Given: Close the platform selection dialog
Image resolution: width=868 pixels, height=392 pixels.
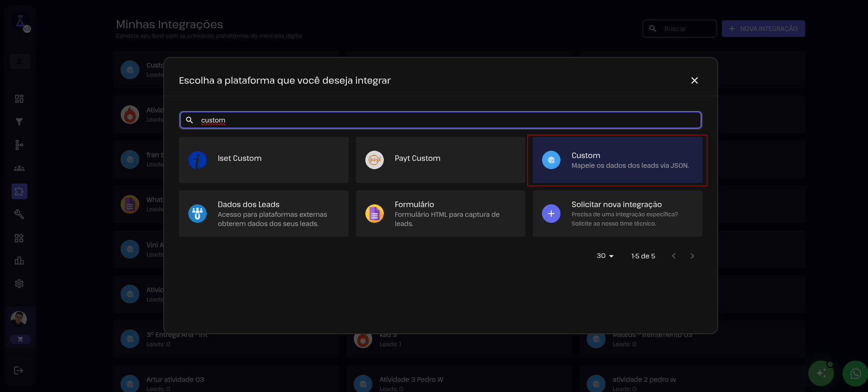Looking at the screenshot, I should click(x=694, y=80).
